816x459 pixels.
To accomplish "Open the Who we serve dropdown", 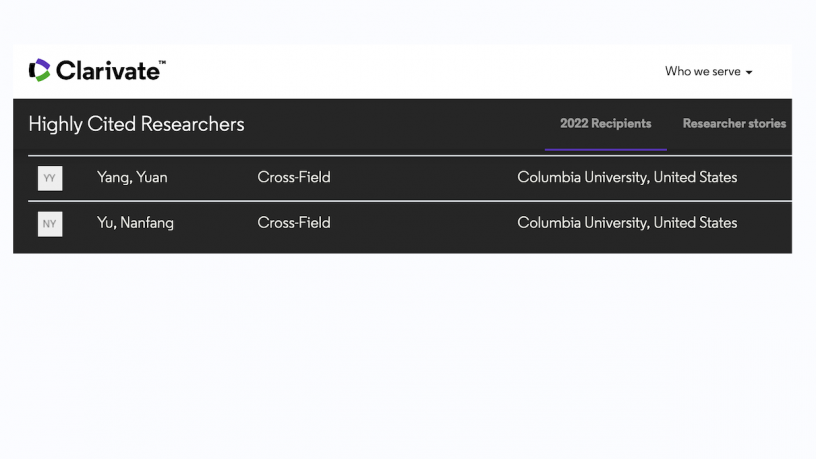I will (708, 71).
